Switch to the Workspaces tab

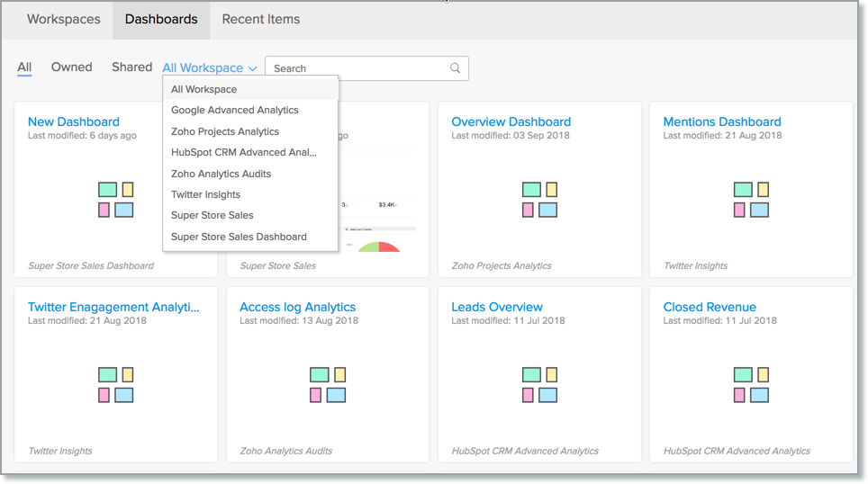64,19
